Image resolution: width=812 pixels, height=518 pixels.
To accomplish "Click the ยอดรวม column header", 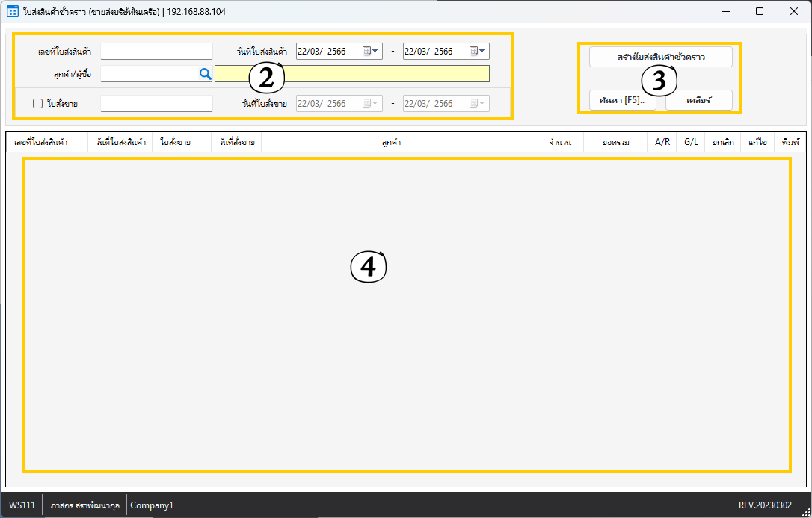I will point(615,142).
